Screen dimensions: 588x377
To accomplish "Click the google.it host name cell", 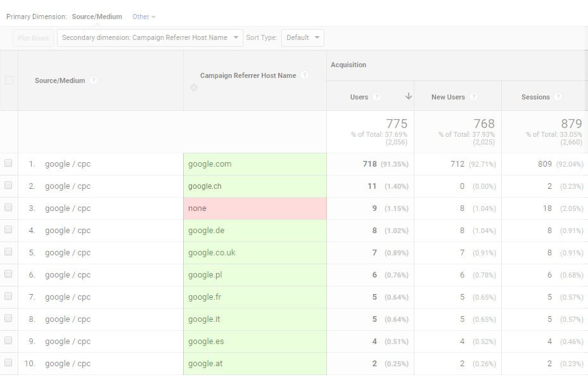I will click(x=255, y=319).
